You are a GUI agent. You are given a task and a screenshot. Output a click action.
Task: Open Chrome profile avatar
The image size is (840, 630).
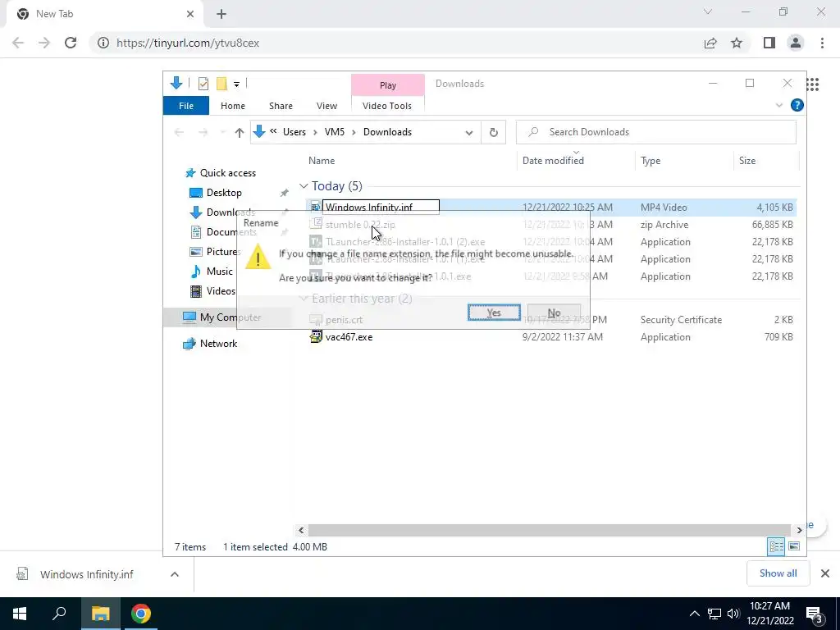click(796, 43)
